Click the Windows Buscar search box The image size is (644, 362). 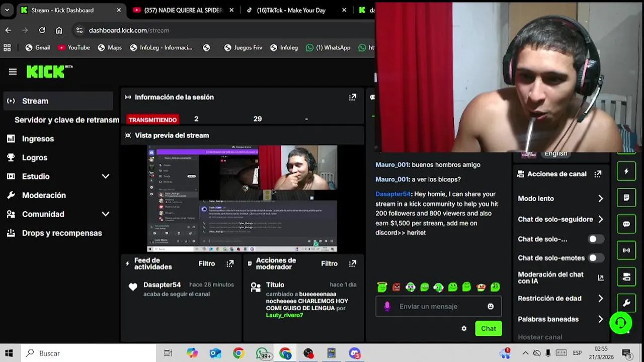click(88, 353)
